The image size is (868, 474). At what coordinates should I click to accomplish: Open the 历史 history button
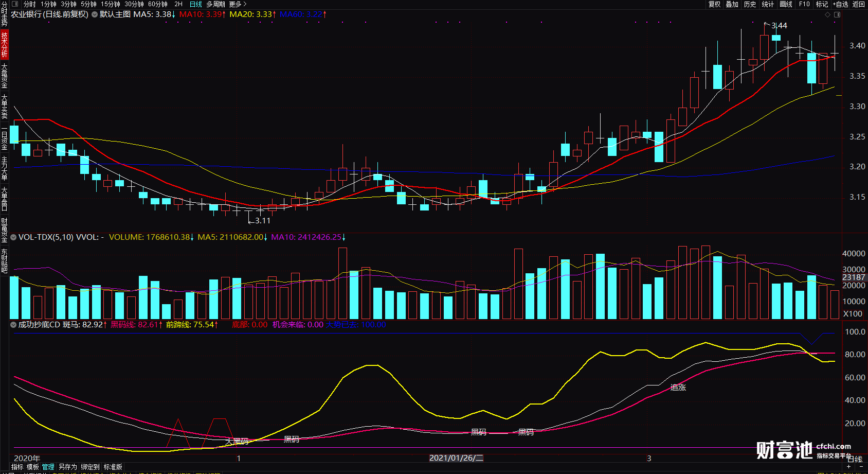pyautogui.click(x=750, y=4)
